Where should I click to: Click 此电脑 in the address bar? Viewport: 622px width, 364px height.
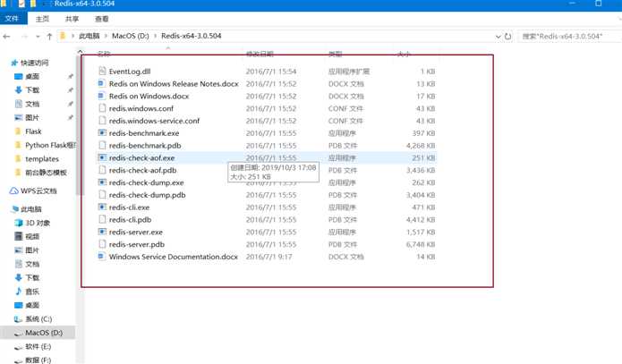pyautogui.click(x=89, y=36)
